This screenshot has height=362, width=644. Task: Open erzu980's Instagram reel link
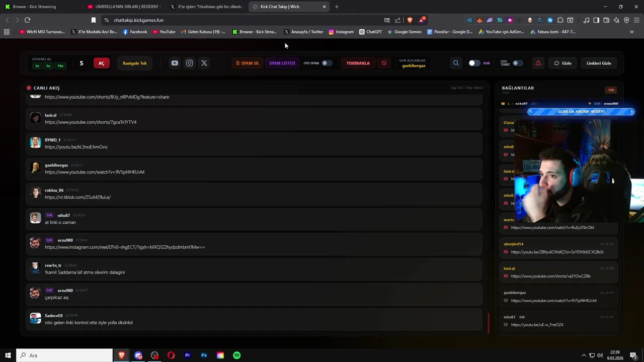tap(125, 247)
